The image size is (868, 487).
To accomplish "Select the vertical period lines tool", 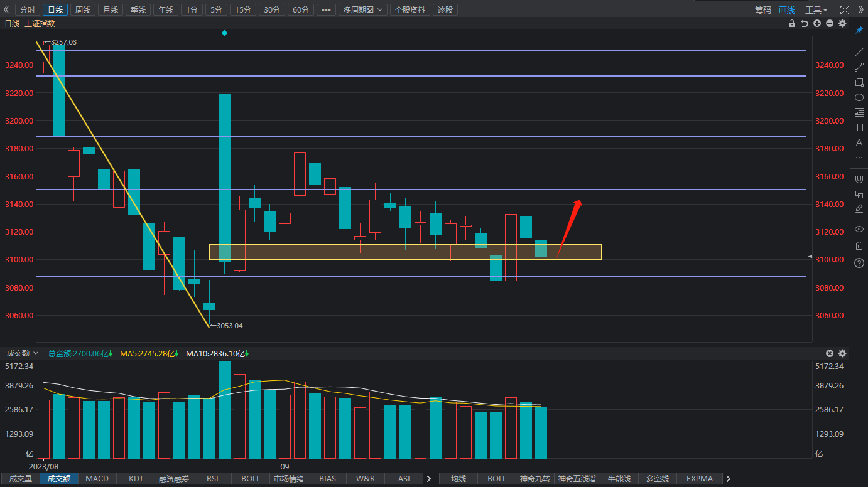I will pos(859,127).
